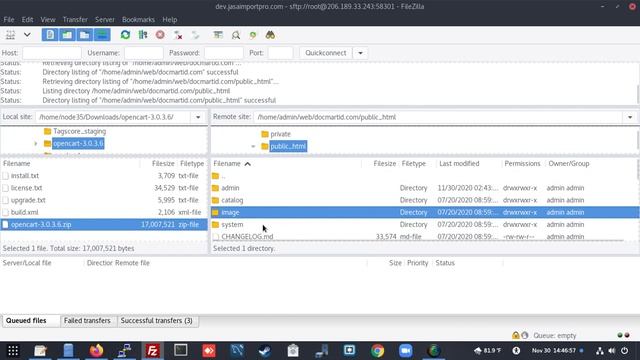Select the image remote directory
Image resolution: width=640 pixels, height=360 pixels.
[x=424, y=212]
